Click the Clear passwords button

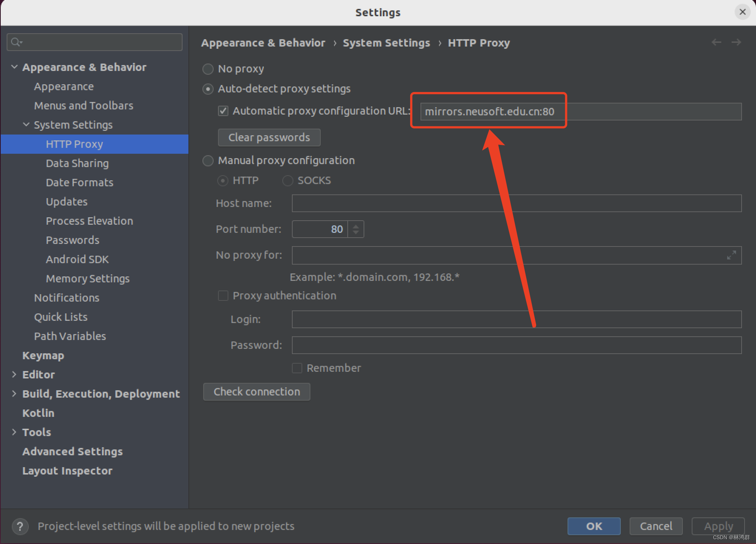click(x=269, y=137)
